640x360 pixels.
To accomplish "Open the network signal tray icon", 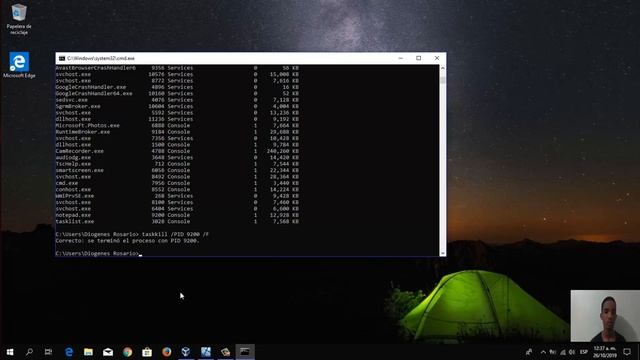I will pos(563,352).
